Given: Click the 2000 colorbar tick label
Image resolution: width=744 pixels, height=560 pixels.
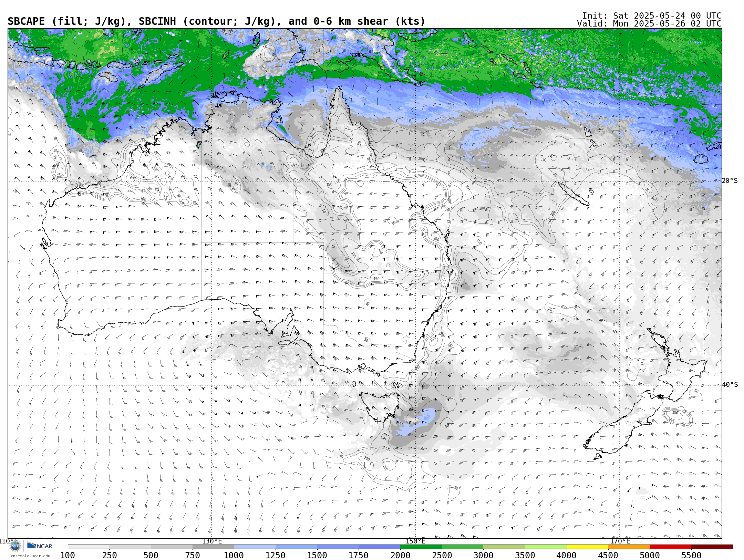Looking at the screenshot, I should click(400, 556).
